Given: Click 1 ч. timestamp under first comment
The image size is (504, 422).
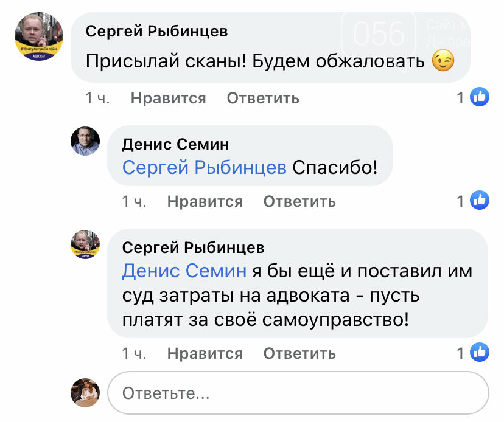Looking at the screenshot, I should pos(97,98).
